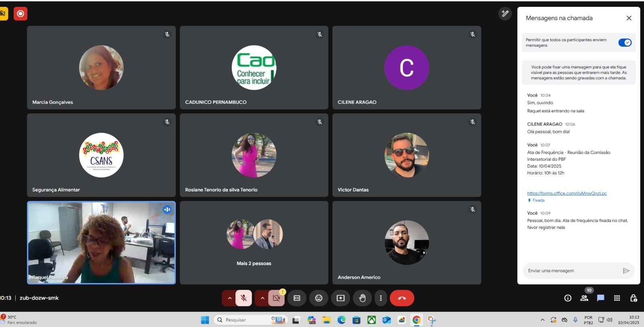Open host controls lock icon
644x327 pixels.
(633, 298)
